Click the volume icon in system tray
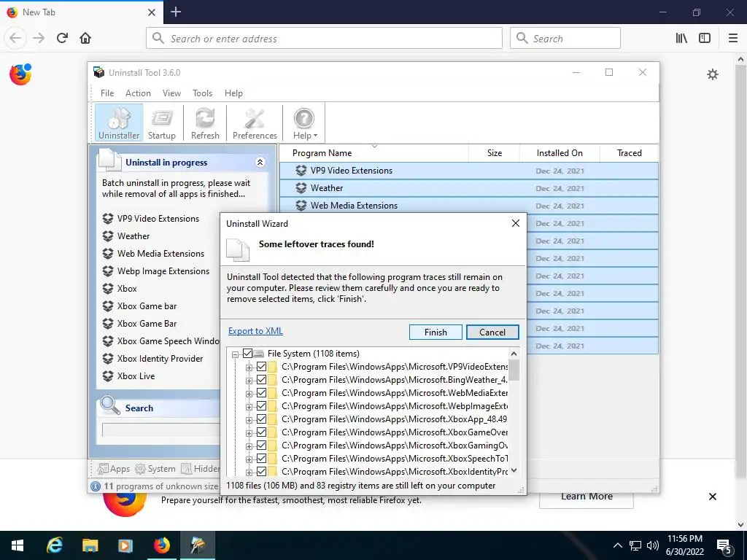Screen dimensions: 747x560 click(653, 545)
